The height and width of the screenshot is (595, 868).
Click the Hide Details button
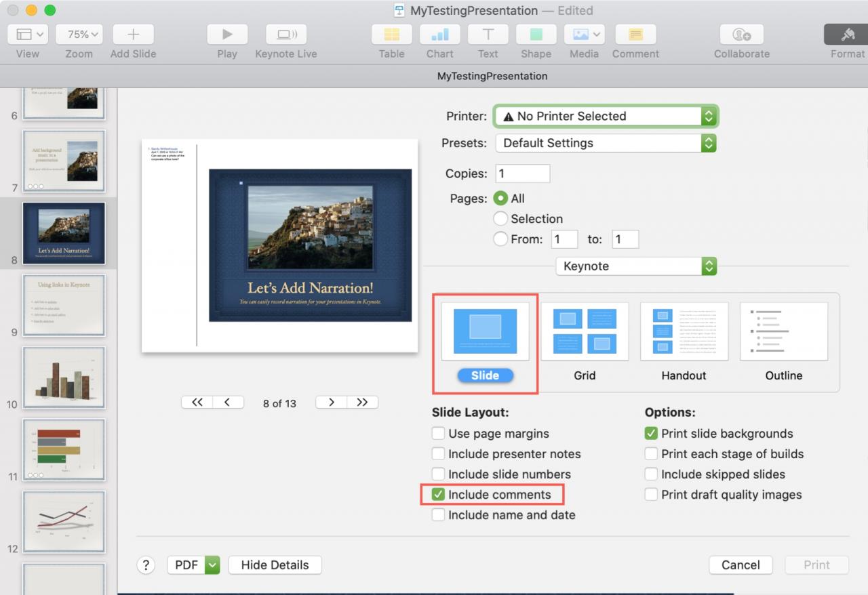pyautogui.click(x=275, y=565)
